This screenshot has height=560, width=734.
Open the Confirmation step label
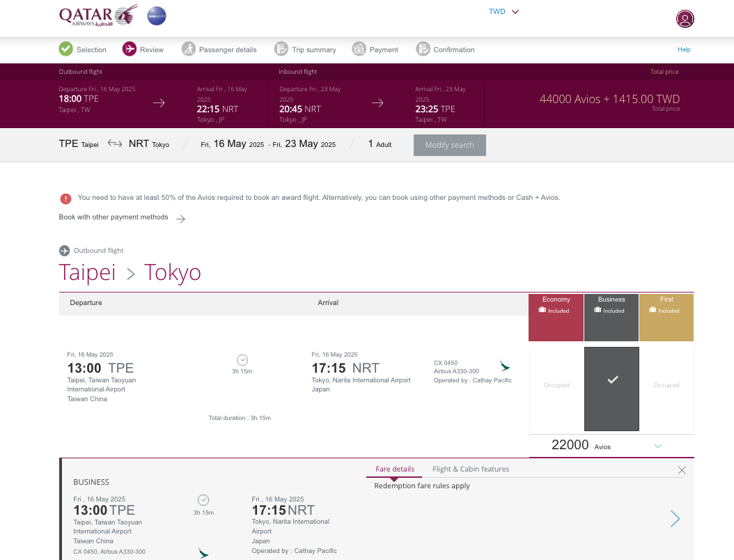tap(453, 49)
